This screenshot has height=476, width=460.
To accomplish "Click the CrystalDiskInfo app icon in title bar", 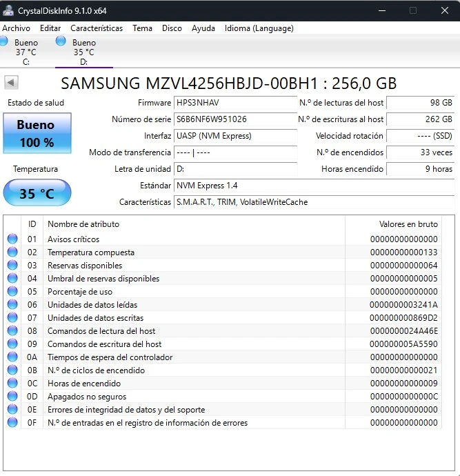I will point(8,10).
